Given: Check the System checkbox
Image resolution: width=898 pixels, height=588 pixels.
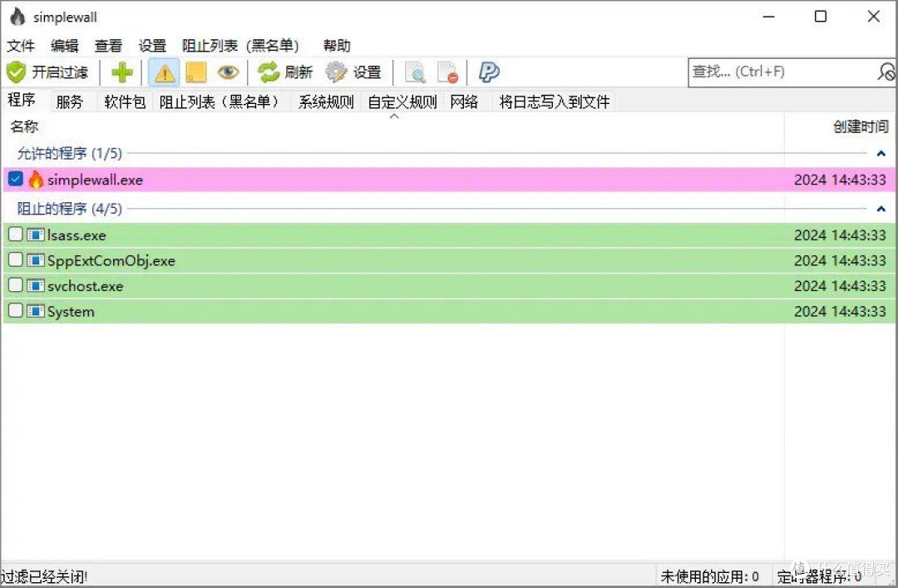Looking at the screenshot, I should coord(16,310).
